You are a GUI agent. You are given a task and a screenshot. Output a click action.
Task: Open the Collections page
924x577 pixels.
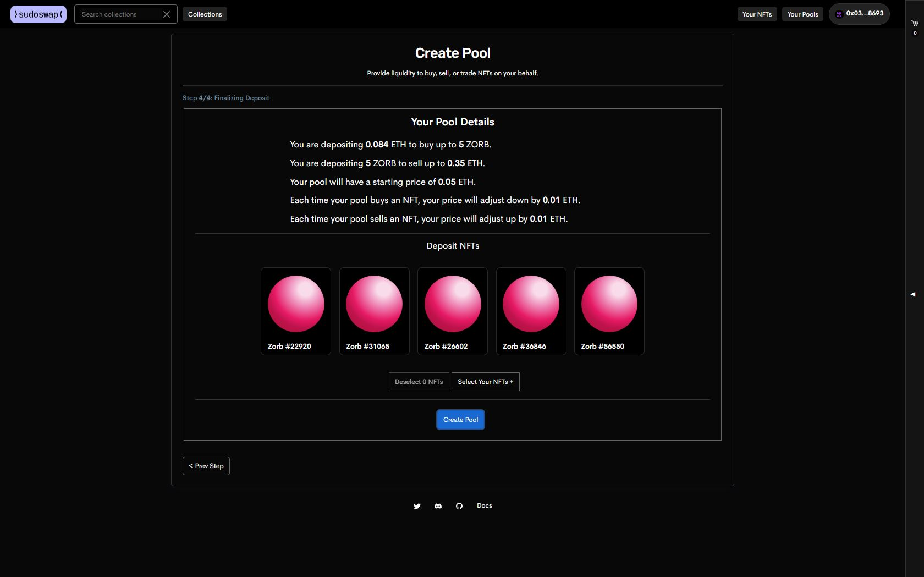[205, 14]
